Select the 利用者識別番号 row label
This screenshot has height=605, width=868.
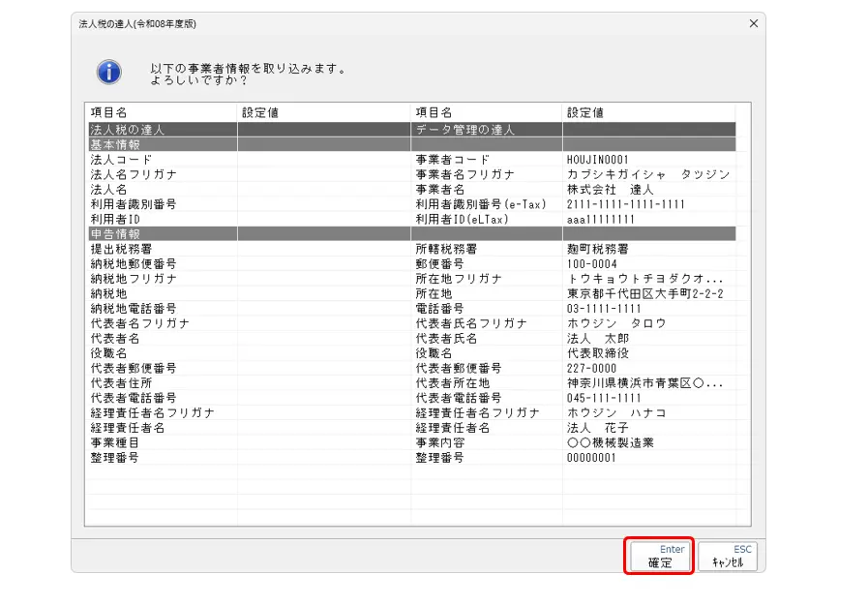point(134,204)
